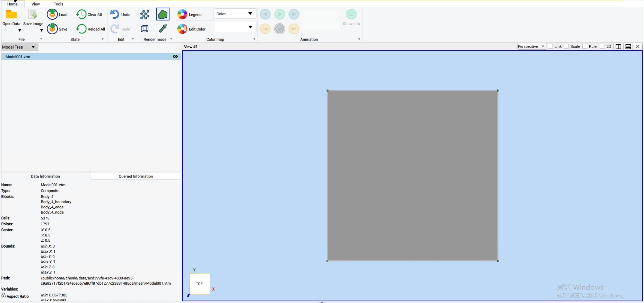Click the Undo button
The image size is (644, 303).
point(120,15)
